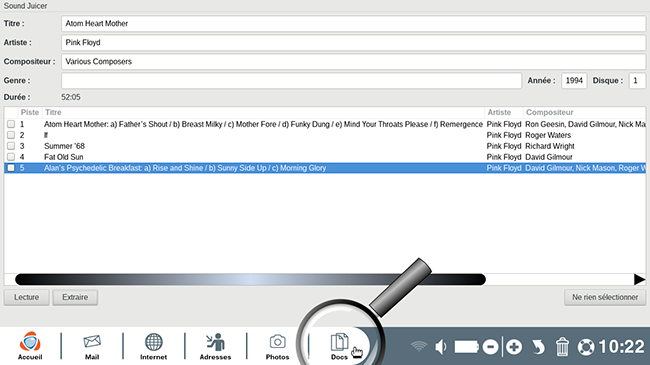Click composer cell Roger Waters
Screen dimensions: 650x365
(548, 135)
